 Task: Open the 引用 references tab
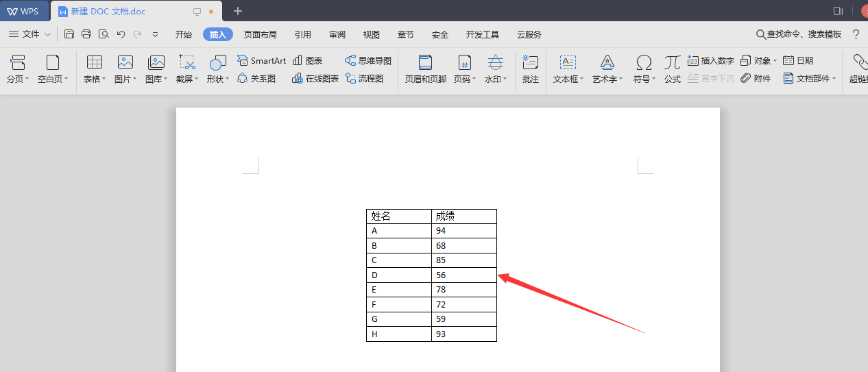(x=303, y=34)
